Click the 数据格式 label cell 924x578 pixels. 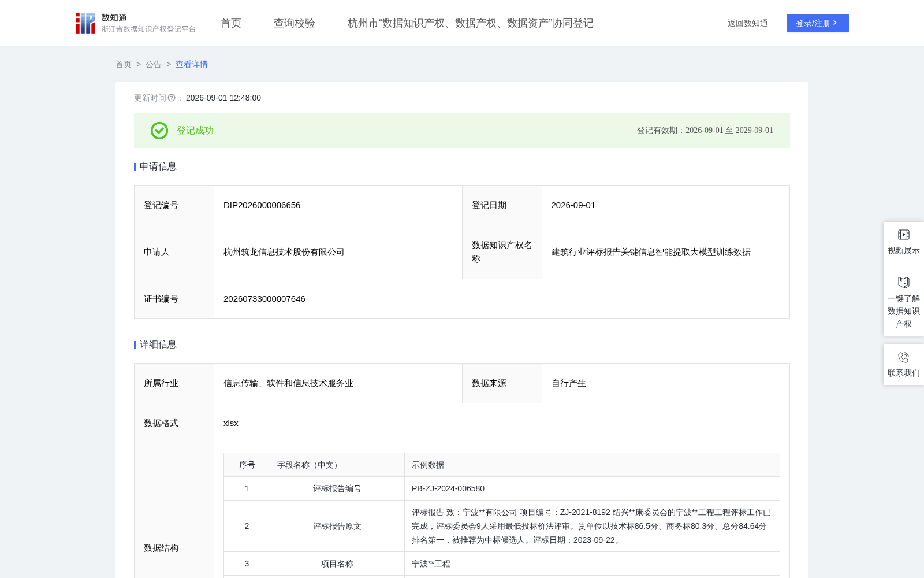[174, 423]
